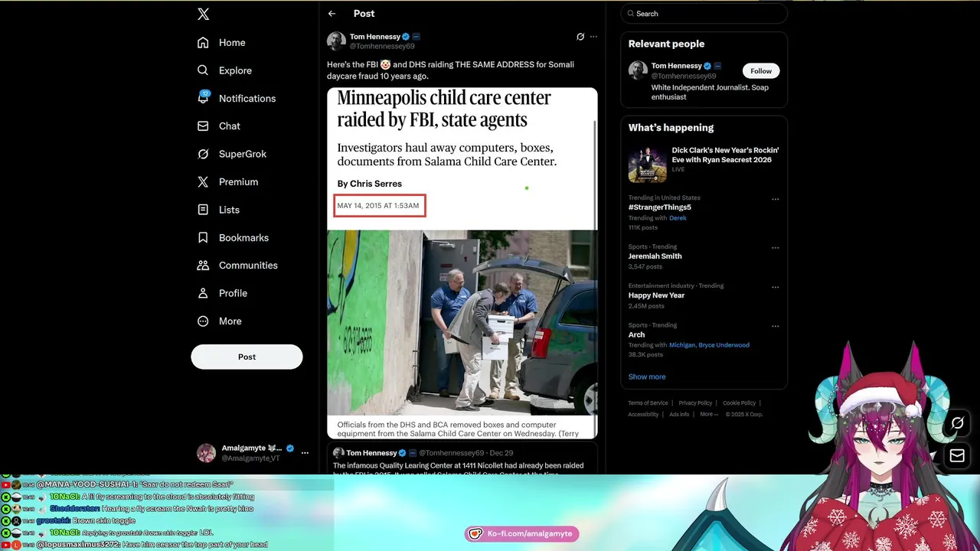Click the More circle icon
980x551 pixels.
click(x=203, y=321)
